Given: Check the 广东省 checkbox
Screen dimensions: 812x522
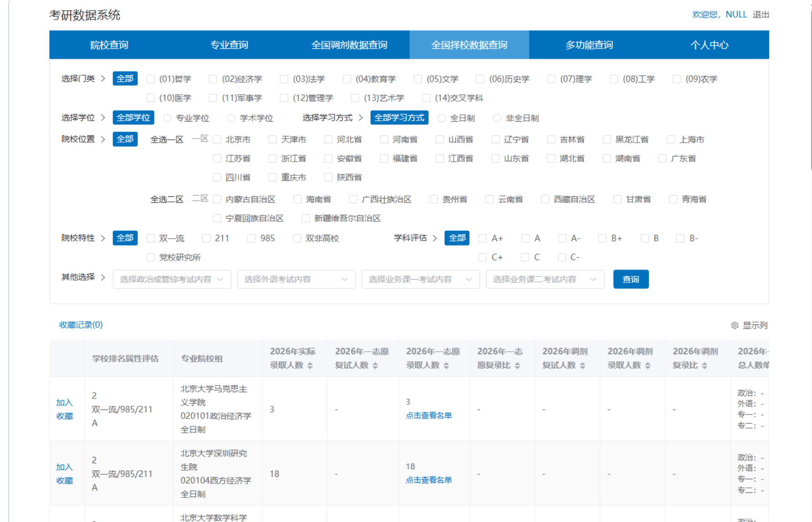Looking at the screenshot, I should 663,159.
